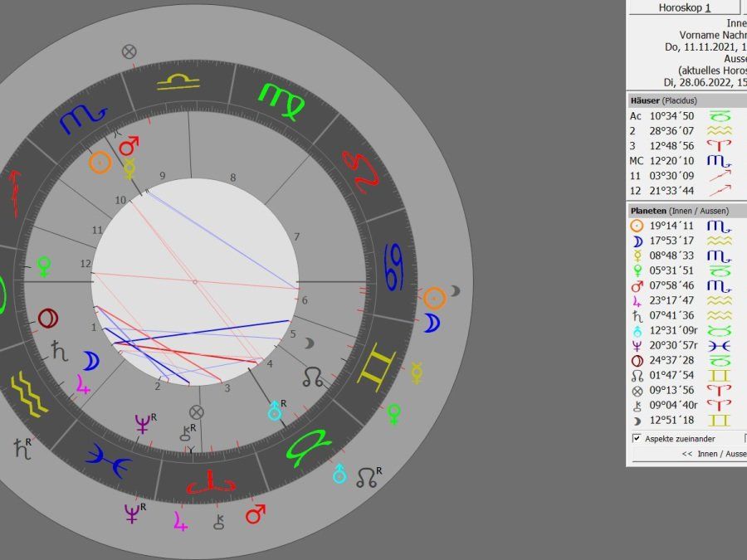Click the inner North Node glyph near house 4
747x560 pixels.
tap(314, 377)
